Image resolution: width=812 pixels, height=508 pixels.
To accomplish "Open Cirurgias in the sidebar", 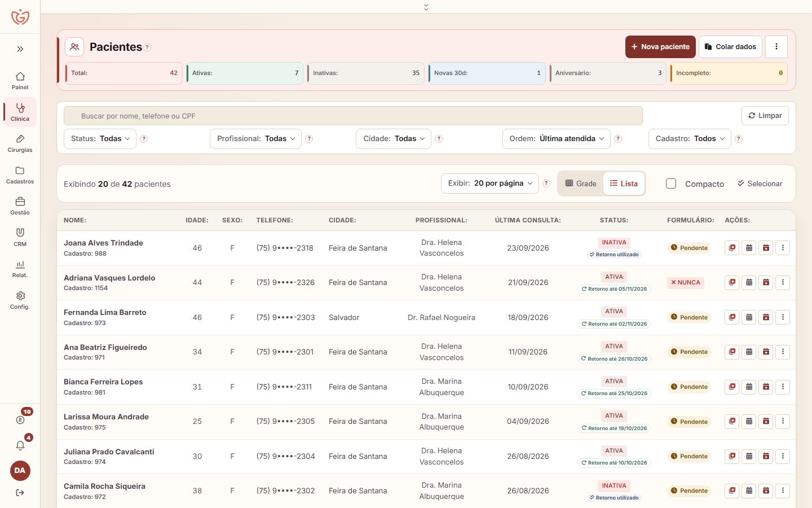I will [20, 143].
